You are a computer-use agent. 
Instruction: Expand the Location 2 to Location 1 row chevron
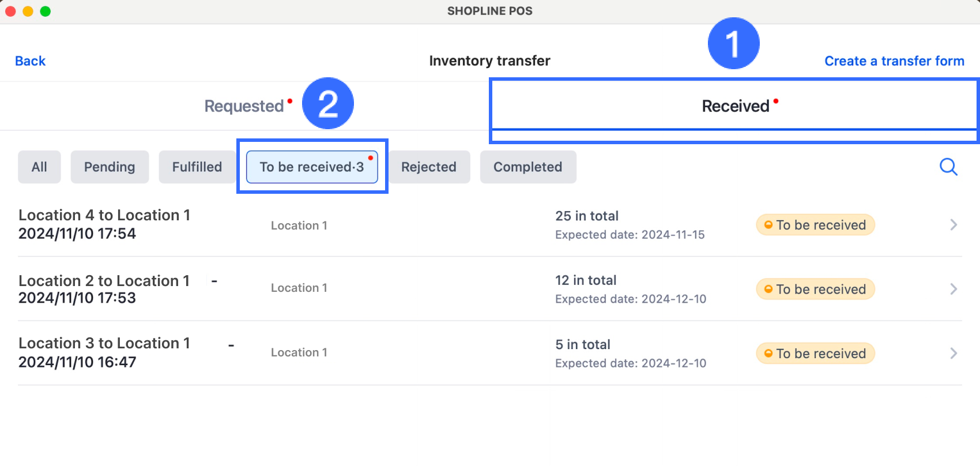pos(953,289)
